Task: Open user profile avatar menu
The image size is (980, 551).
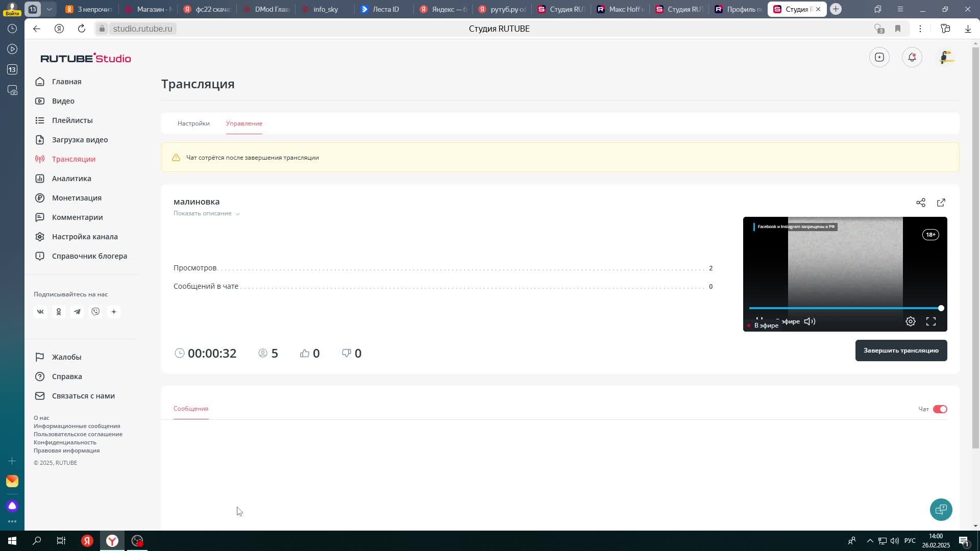Action: pos(946,57)
